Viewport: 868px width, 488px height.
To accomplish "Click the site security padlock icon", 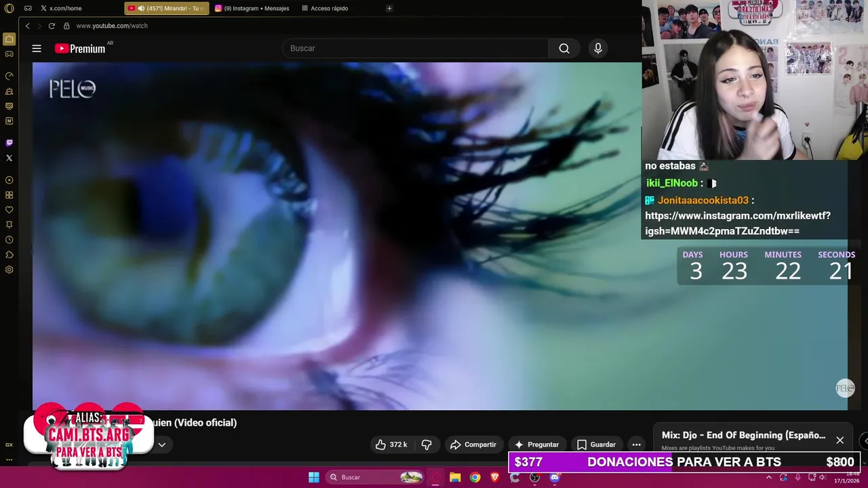I will click(66, 26).
